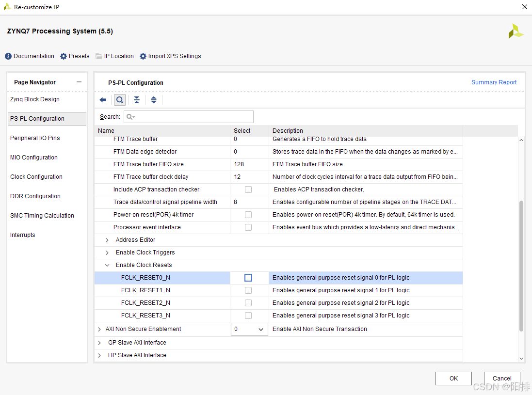Open IP Location folder option
The height and width of the screenshot is (395, 532).
click(x=99, y=56)
